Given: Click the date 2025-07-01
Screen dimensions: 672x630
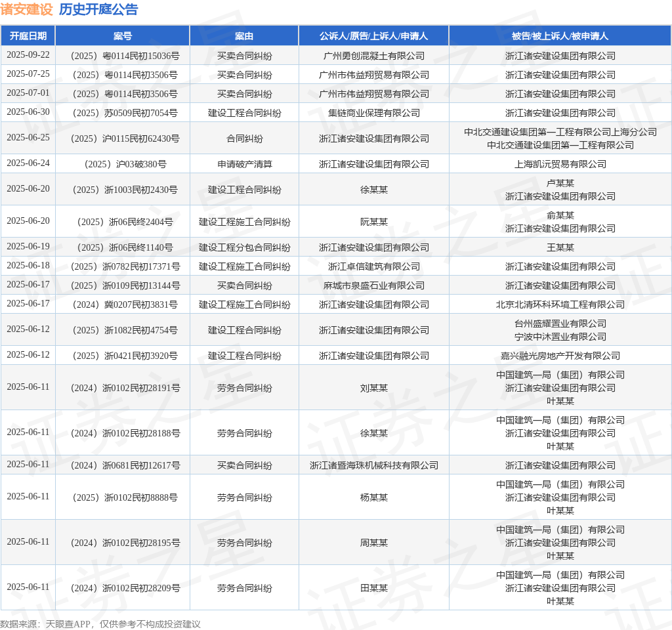Looking at the screenshot, I should (x=28, y=93).
